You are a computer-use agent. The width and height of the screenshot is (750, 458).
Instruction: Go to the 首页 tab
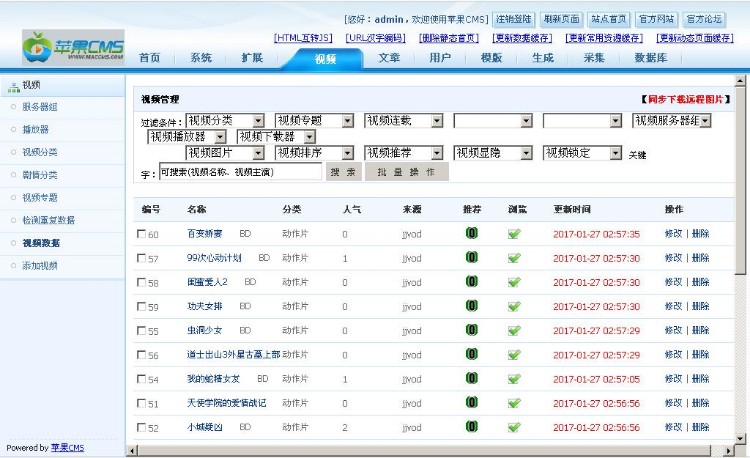point(150,58)
